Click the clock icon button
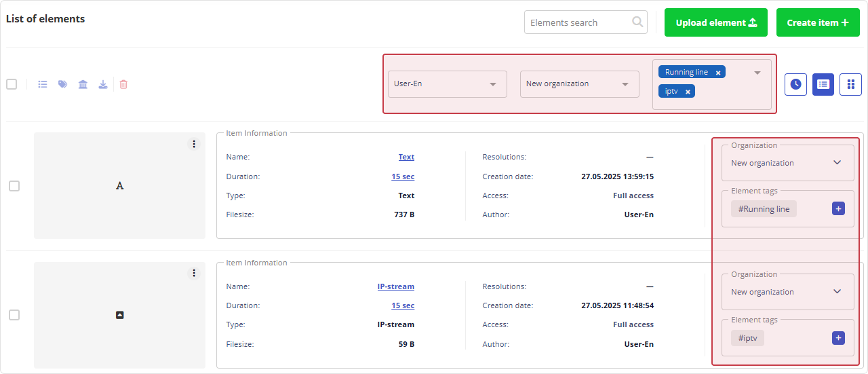This screenshot has width=868, height=374. [795, 84]
